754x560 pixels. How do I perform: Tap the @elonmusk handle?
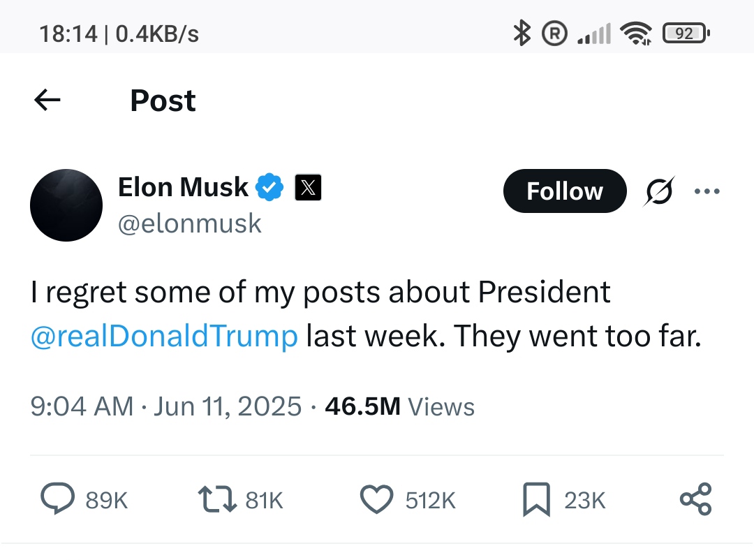[190, 223]
